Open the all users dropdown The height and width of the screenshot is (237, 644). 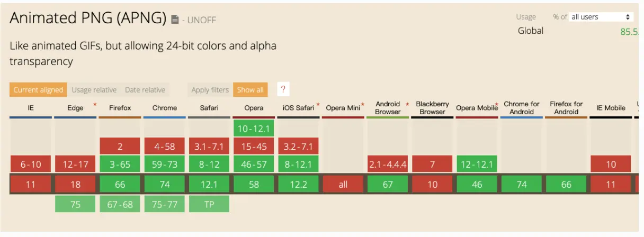click(x=601, y=17)
